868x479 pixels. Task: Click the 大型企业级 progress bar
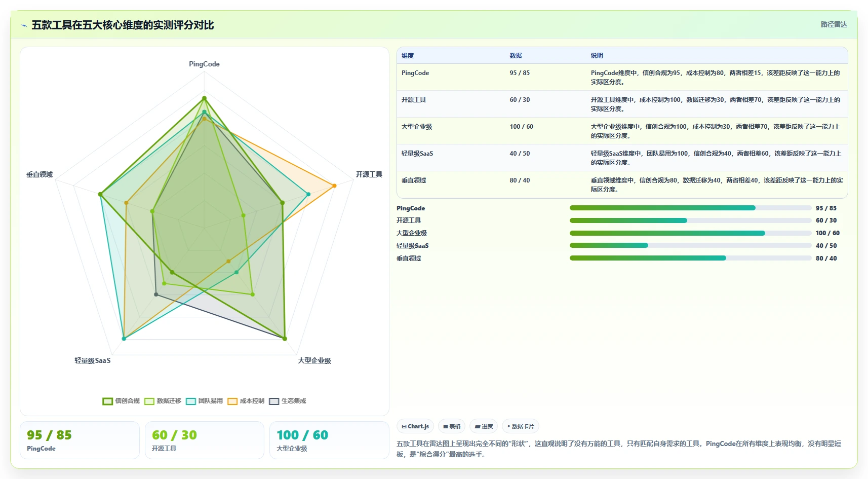pos(690,233)
